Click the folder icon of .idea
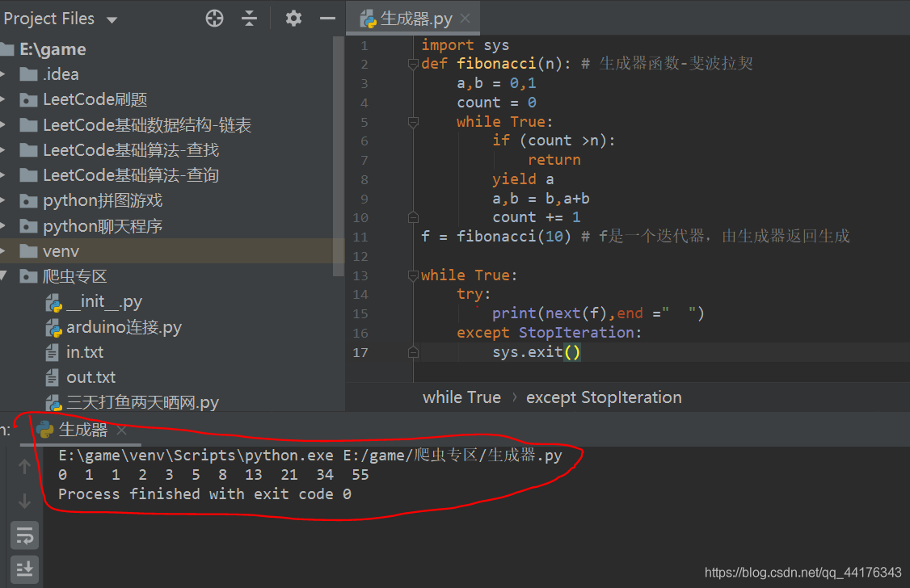910x588 pixels. point(28,74)
